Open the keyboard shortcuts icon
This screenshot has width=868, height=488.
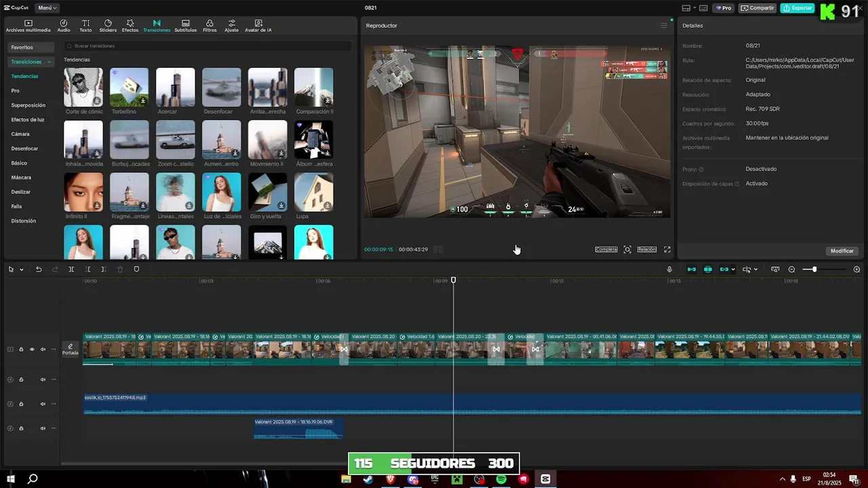(x=704, y=8)
